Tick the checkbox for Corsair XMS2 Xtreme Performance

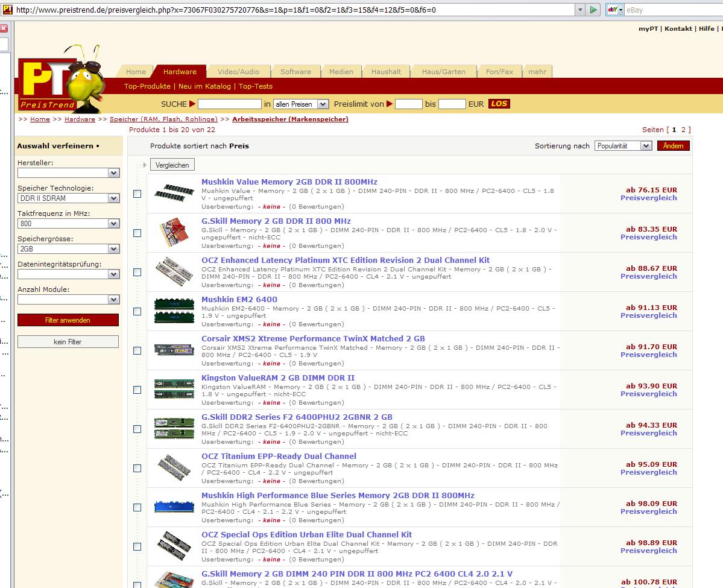click(x=137, y=350)
